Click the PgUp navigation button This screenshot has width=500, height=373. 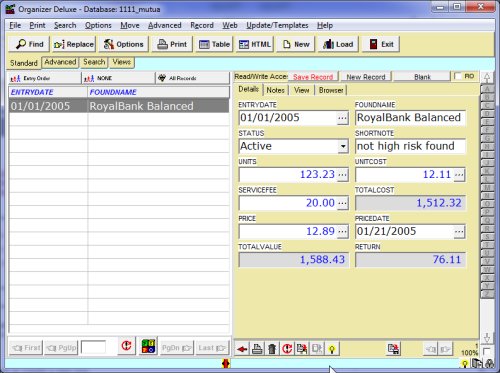61,348
